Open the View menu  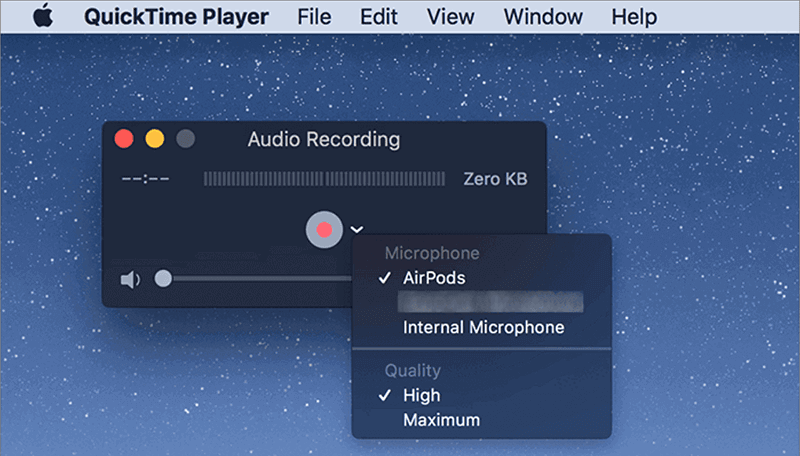(451, 17)
